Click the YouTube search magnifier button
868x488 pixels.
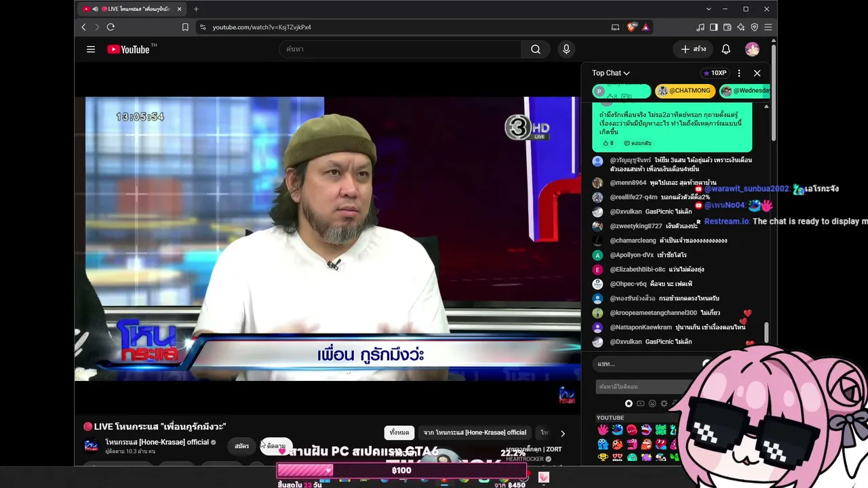pos(536,49)
